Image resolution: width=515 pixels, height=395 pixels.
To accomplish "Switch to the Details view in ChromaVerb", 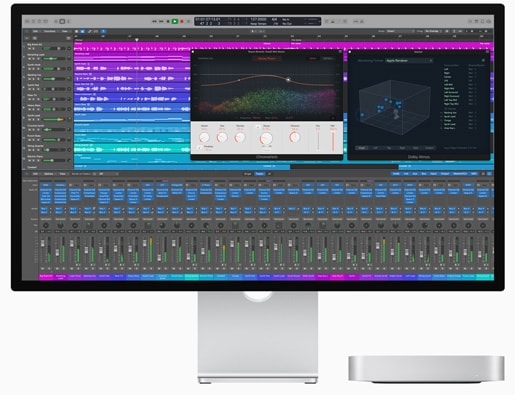I will [328, 59].
